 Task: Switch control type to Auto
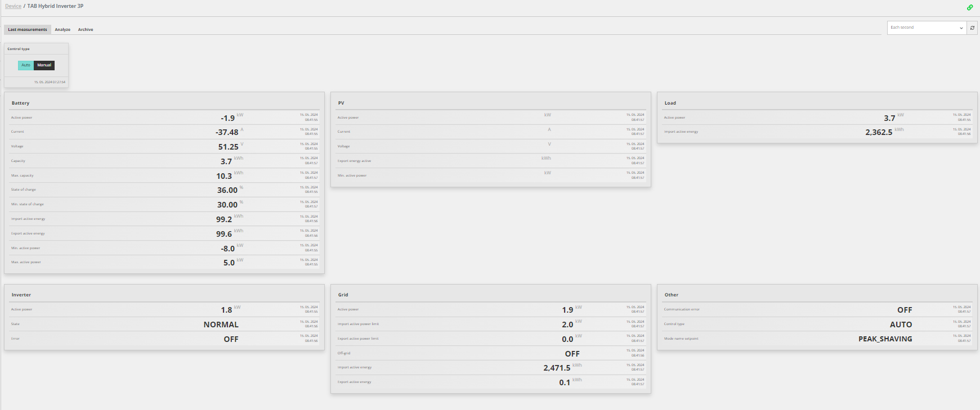[x=26, y=65]
